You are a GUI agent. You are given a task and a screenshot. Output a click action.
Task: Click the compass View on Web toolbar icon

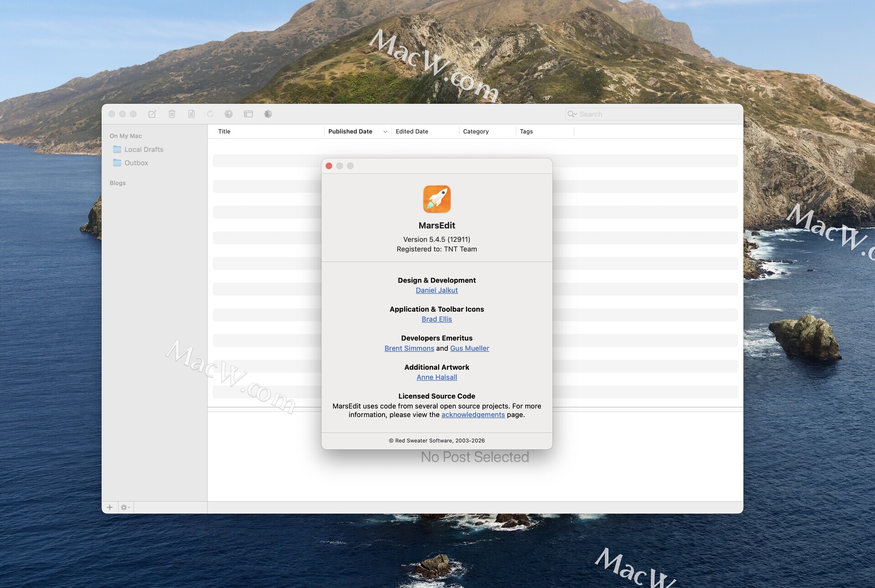tap(229, 114)
